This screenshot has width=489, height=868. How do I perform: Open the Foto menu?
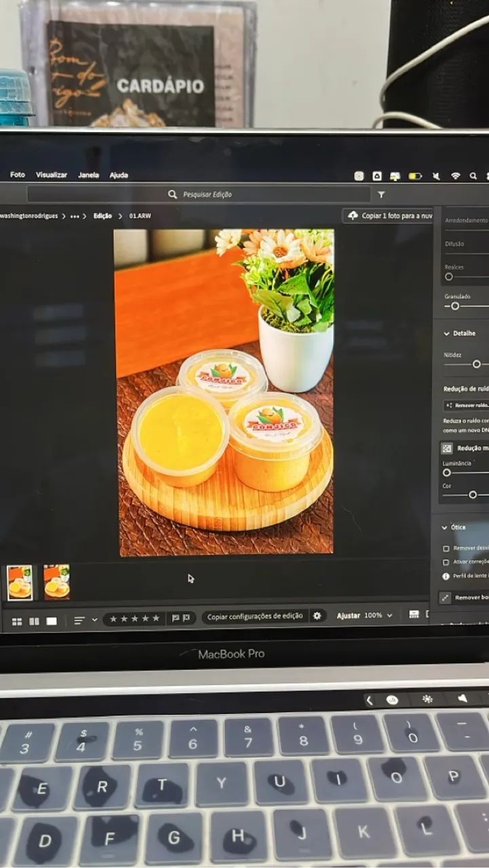tap(18, 175)
